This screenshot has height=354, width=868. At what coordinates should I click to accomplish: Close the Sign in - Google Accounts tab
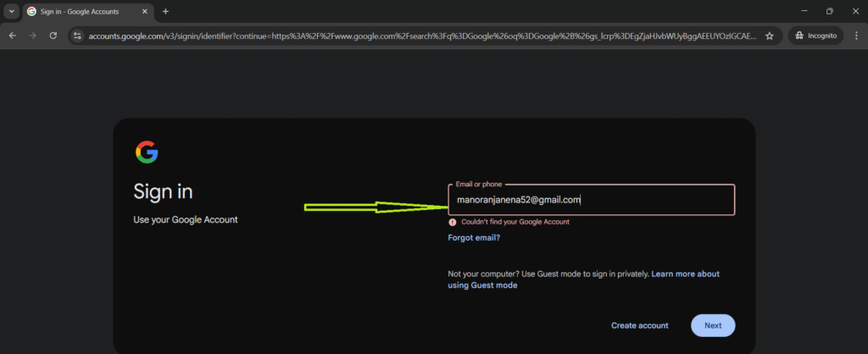(x=144, y=12)
